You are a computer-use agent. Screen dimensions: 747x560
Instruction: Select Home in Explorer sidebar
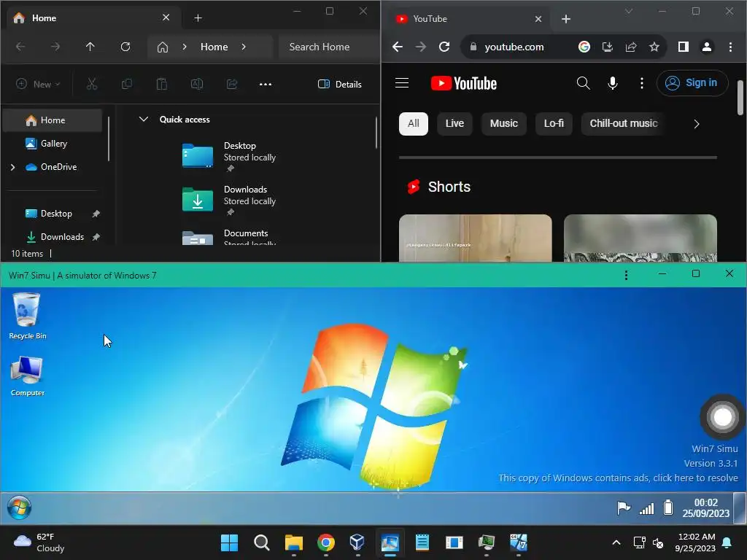(x=53, y=120)
